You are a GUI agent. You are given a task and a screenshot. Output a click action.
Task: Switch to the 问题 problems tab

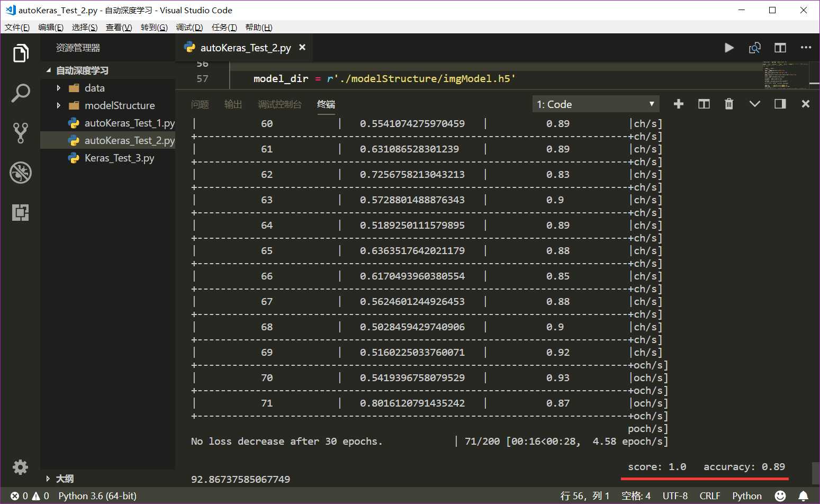pos(200,104)
